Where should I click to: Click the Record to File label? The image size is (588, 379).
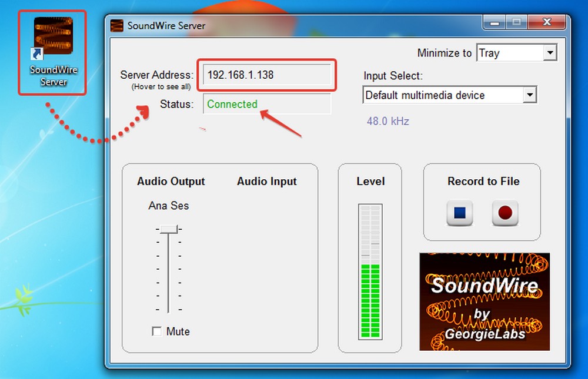[x=483, y=182]
